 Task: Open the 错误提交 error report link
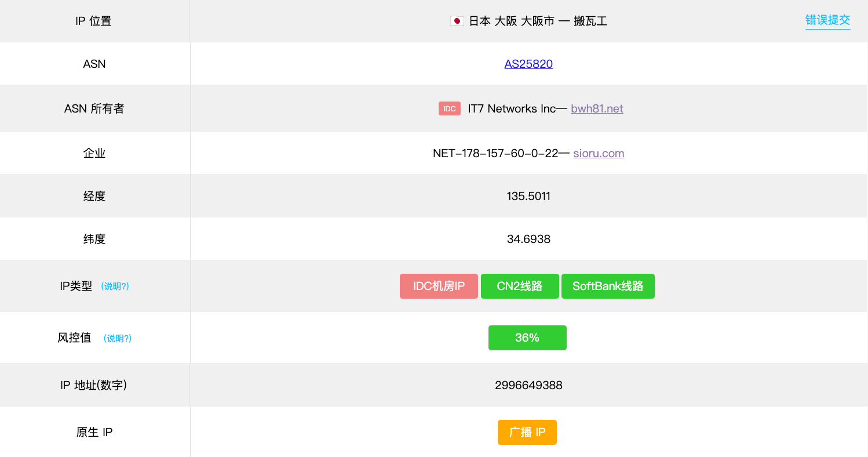click(827, 20)
